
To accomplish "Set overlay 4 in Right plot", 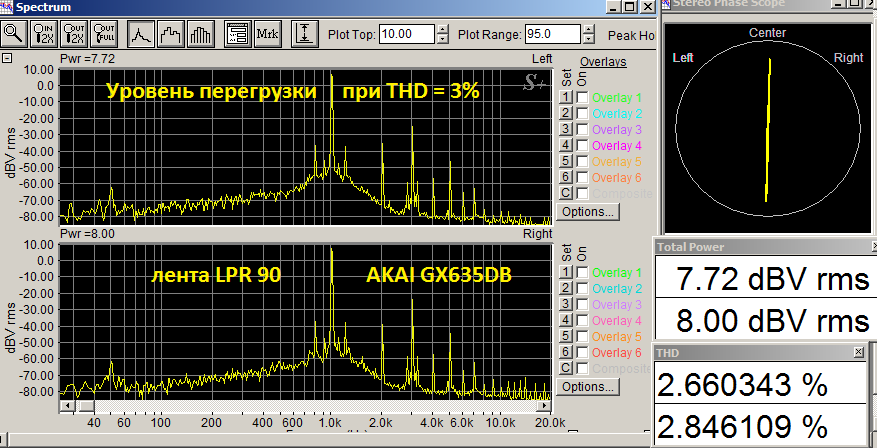I will coord(566,320).
